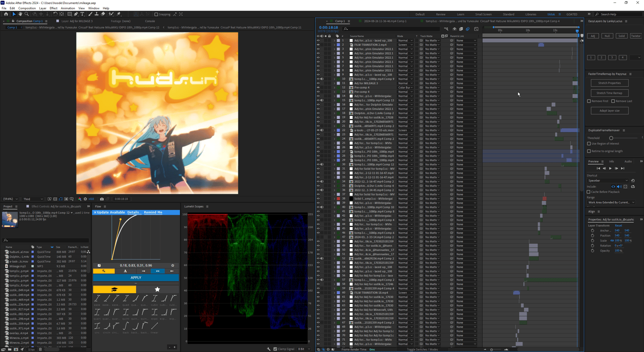644x352 pixels.
Task: Click Stretch Properties button
Action: (609, 83)
